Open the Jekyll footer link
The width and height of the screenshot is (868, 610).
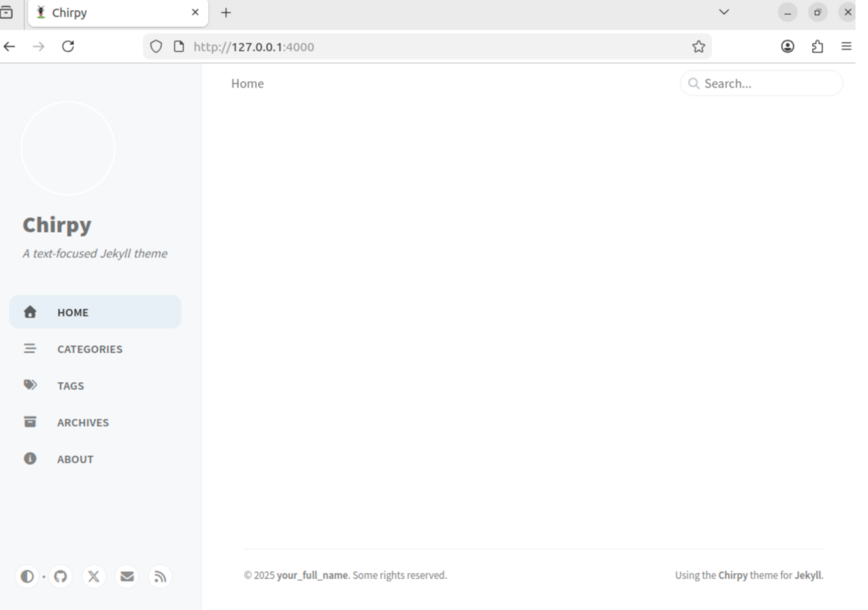coord(808,575)
